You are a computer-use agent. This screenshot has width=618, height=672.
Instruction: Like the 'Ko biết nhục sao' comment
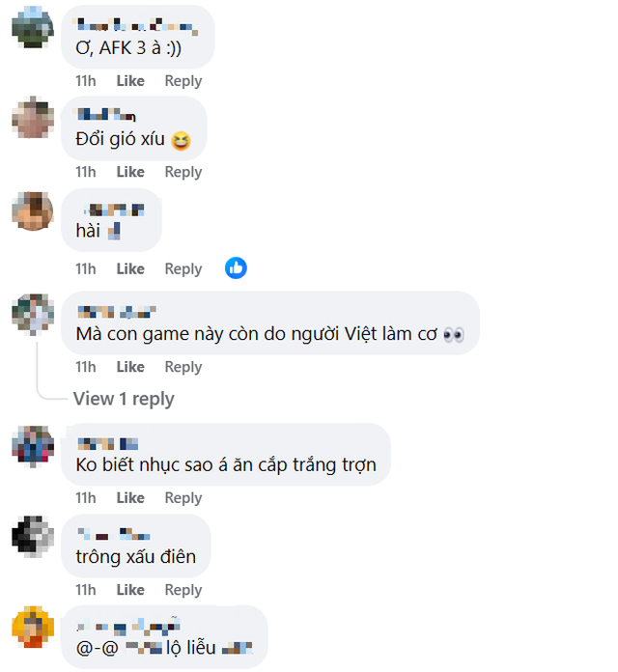(130, 498)
